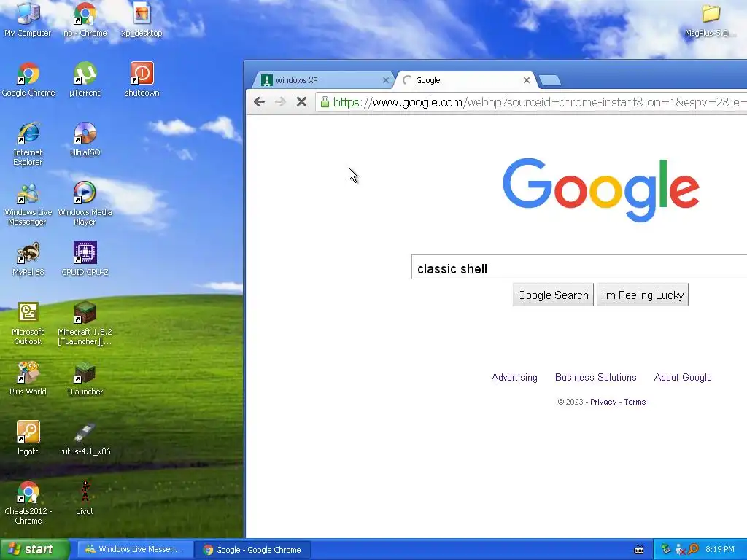Open the About Google link

[683, 377]
